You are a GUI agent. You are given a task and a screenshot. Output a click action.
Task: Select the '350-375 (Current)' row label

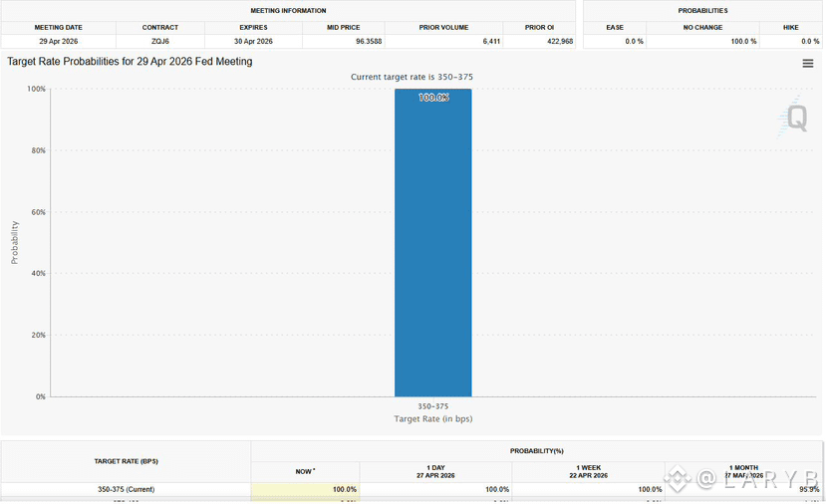[126, 489]
